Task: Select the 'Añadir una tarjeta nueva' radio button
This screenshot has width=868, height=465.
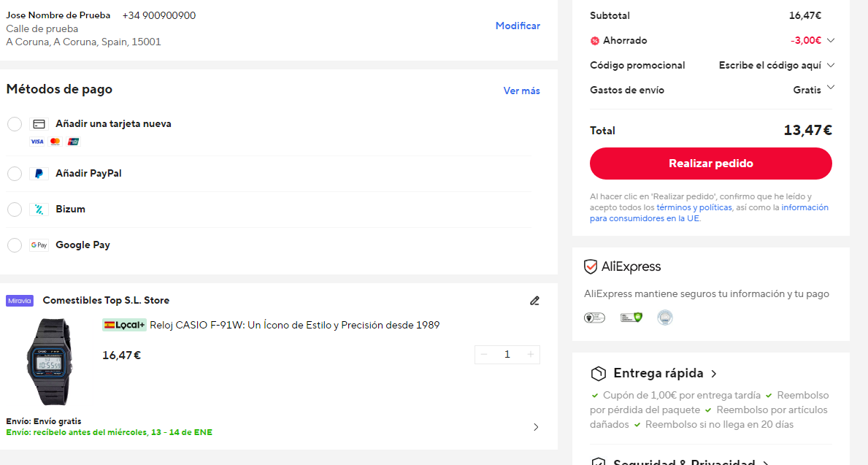Action: [15, 124]
